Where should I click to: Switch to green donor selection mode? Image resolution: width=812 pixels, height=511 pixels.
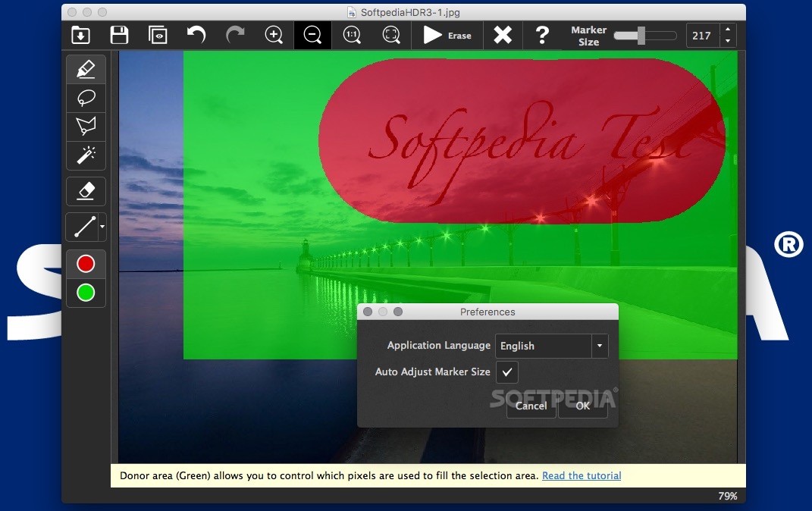click(86, 293)
